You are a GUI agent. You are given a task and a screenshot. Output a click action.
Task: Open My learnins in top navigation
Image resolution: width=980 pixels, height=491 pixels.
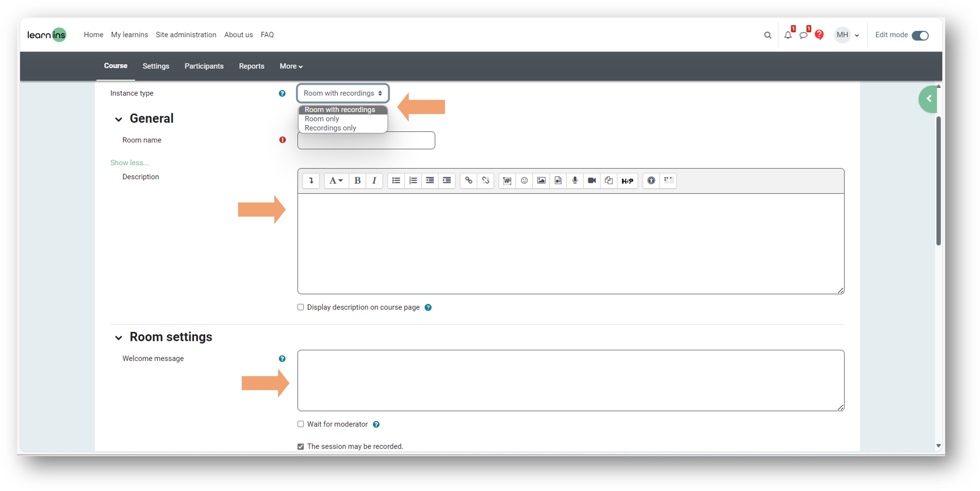129,35
